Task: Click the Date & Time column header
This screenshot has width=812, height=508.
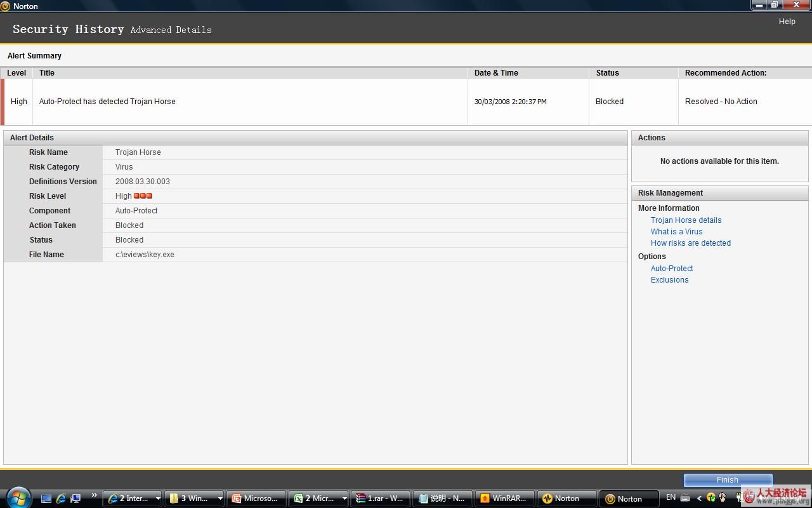Action: tap(528, 73)
